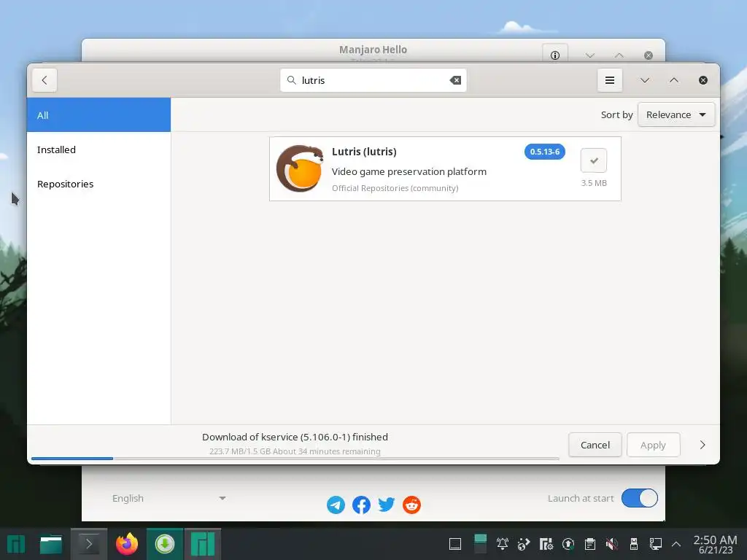Select the Installed category
This screenshot has height=560, width=747.
click(98, 149)
